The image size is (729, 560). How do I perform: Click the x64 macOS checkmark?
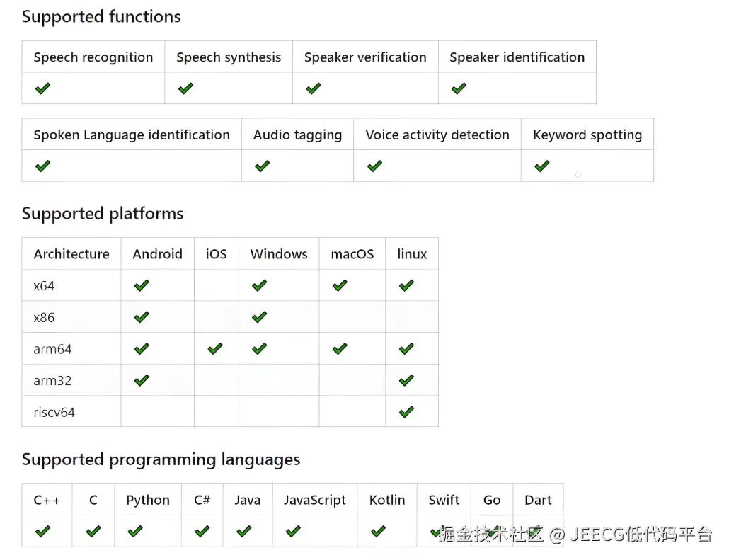340,285
